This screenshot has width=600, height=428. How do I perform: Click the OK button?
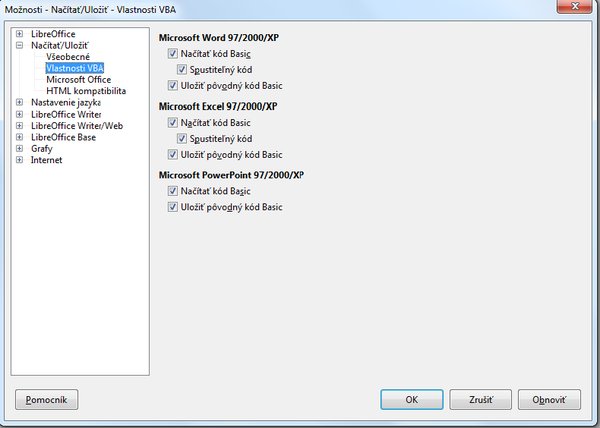point(412,400)
